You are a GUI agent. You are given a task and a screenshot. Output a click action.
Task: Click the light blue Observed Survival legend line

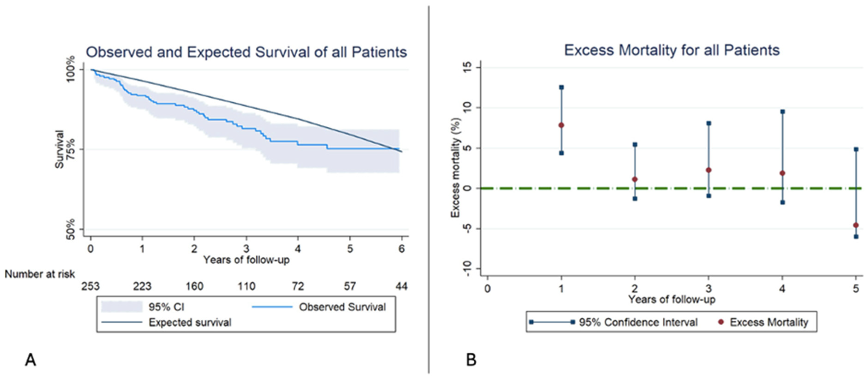click(x=272, y=307)
